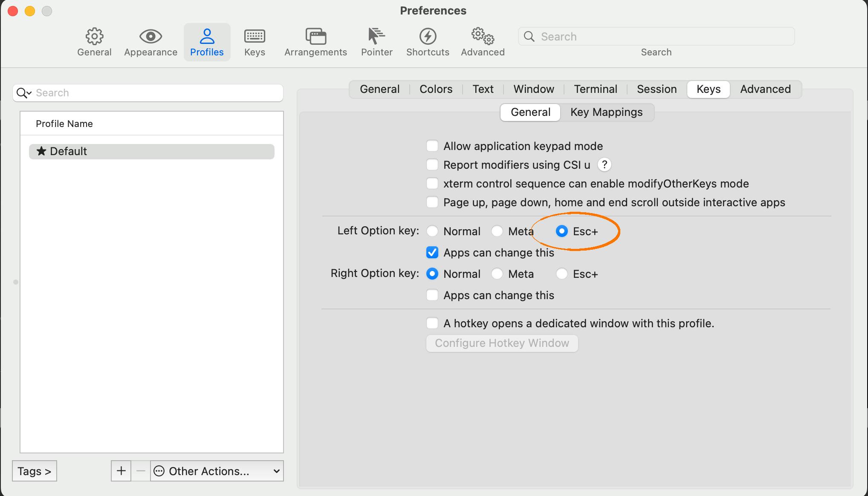Image resolution: width=868 pixels, height=496 pixels.
Task: Open the Key Mappings tab
Action: click(606, 112)
